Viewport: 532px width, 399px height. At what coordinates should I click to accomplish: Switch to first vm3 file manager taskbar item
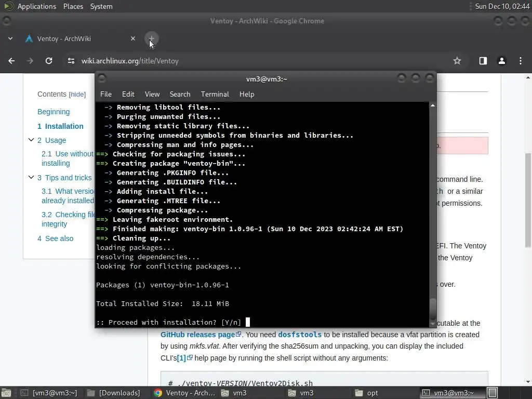pyautogui.click(x=234, y=393)
